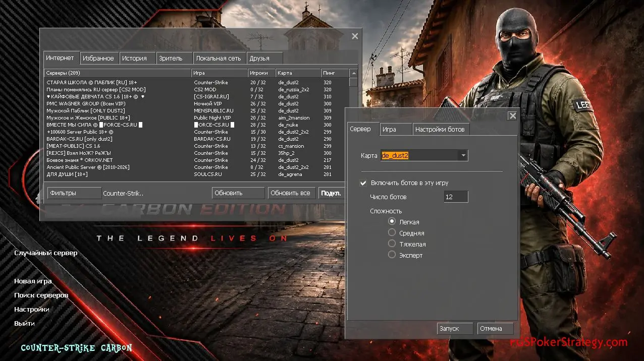This screenshot has height=361, width=644.
Task: Expand the Карта map dropdown
Action: tap(463, 155)
